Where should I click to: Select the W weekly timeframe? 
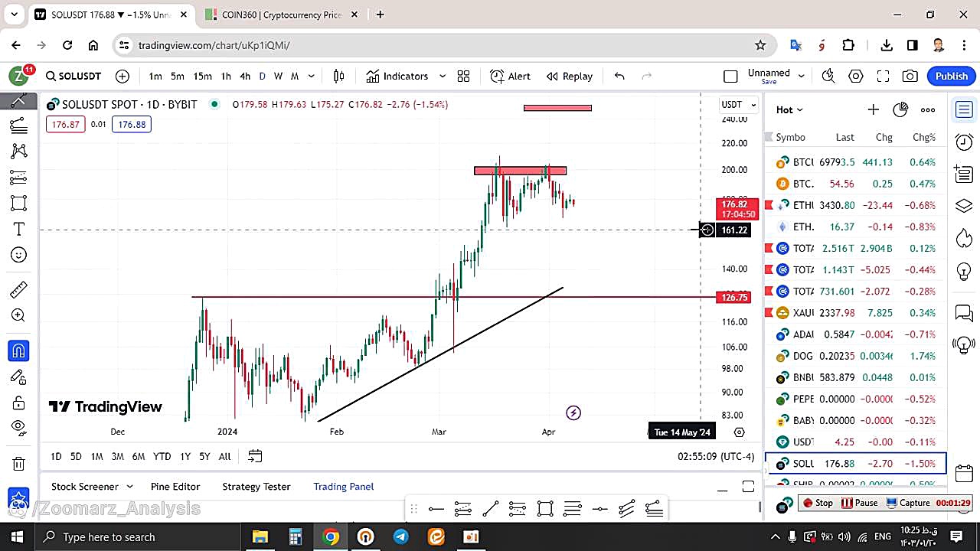click(x=278, y=76)
